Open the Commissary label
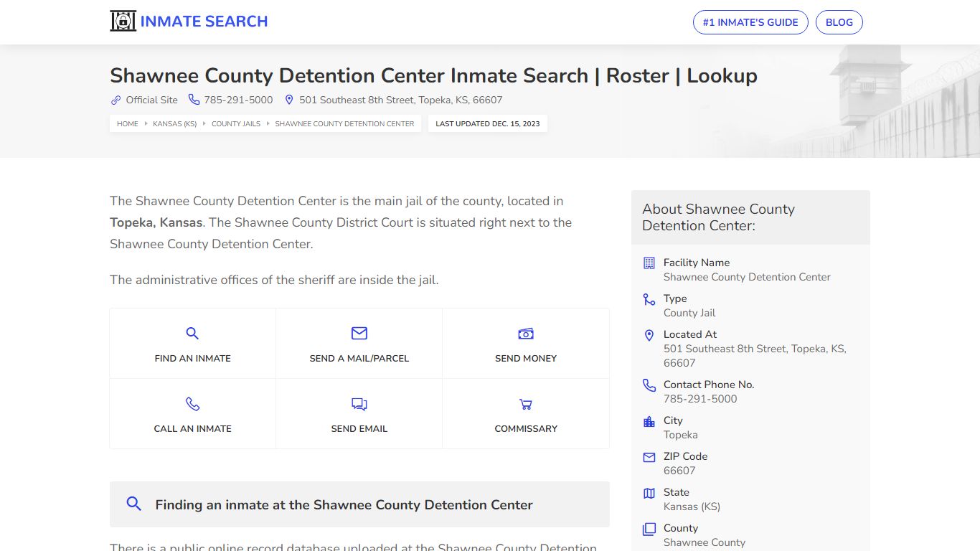980x551 pixels. tap(526, 428)
